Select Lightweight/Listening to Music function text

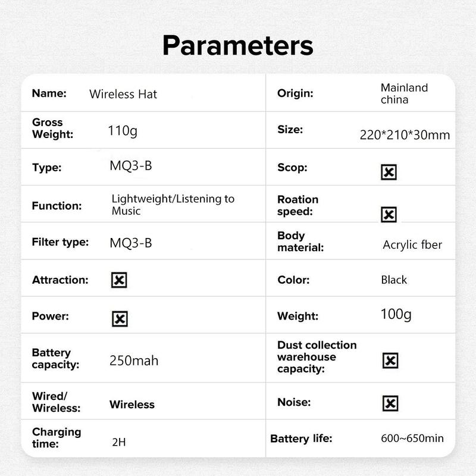(x=173, y=205)
